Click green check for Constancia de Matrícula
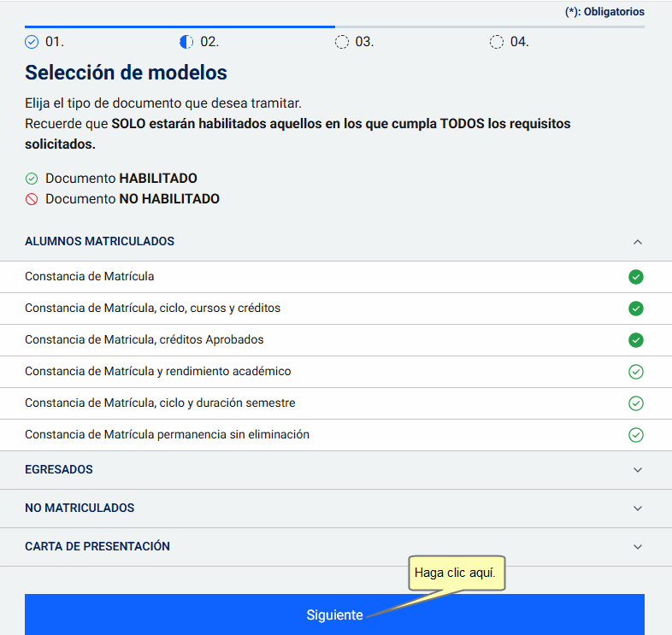The height and width of the screenshot is (635, 672). 635,277
